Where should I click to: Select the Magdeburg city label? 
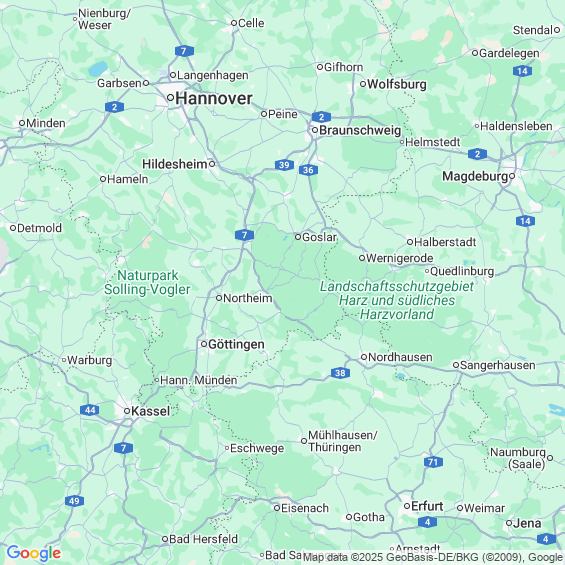click(475, 176)
